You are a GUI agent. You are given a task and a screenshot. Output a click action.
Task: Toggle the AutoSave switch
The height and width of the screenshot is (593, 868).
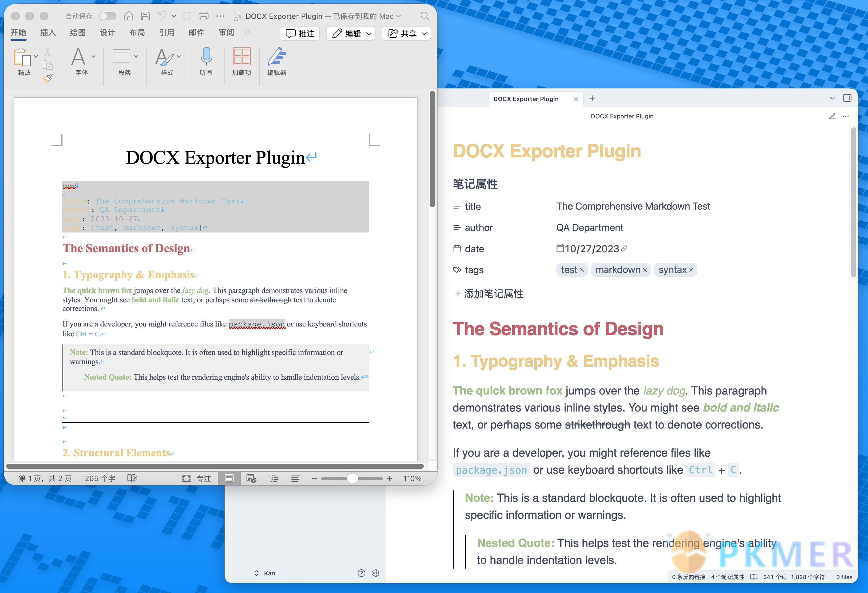point(108,16)
